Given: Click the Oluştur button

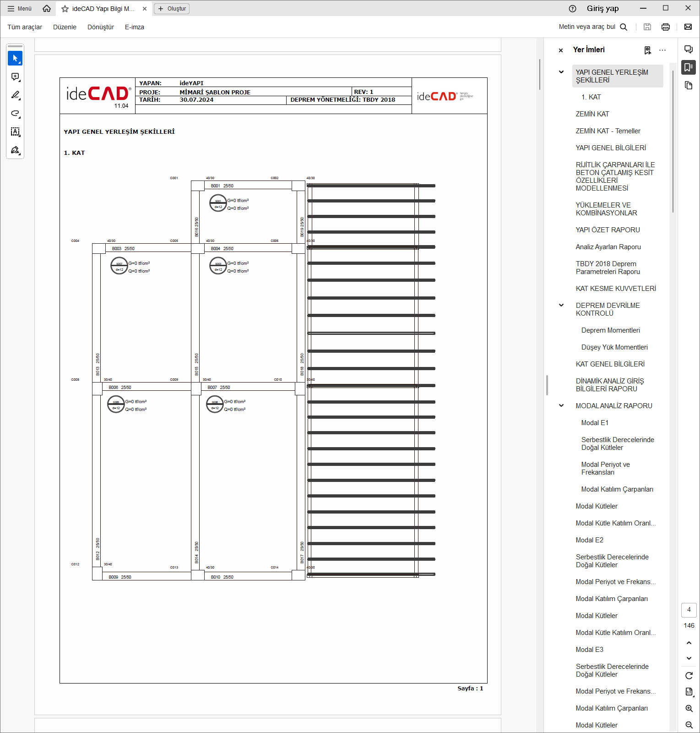Looking at the screenshot, I should click(x=172, y=9).
